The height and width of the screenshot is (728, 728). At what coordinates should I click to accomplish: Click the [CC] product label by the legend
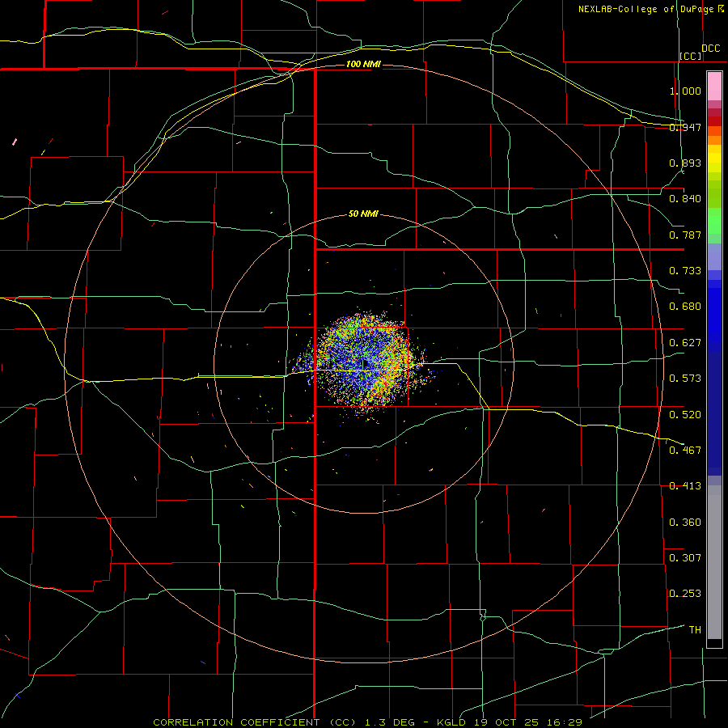pyautogui.click(x=691, y=56)
